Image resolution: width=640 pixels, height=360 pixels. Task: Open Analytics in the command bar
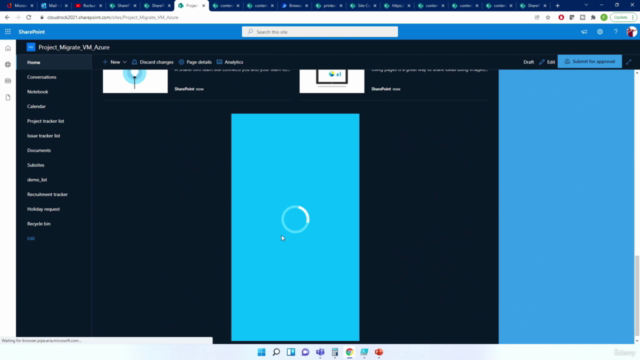(230, 62)
